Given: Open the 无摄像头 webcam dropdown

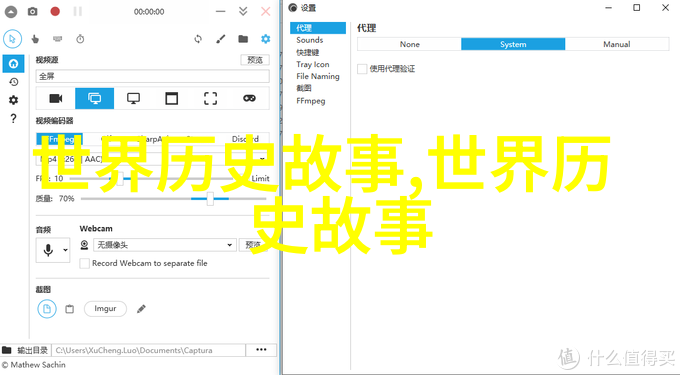Looking at the screenshot, I should pyautogui.click(x=165, y=245).
